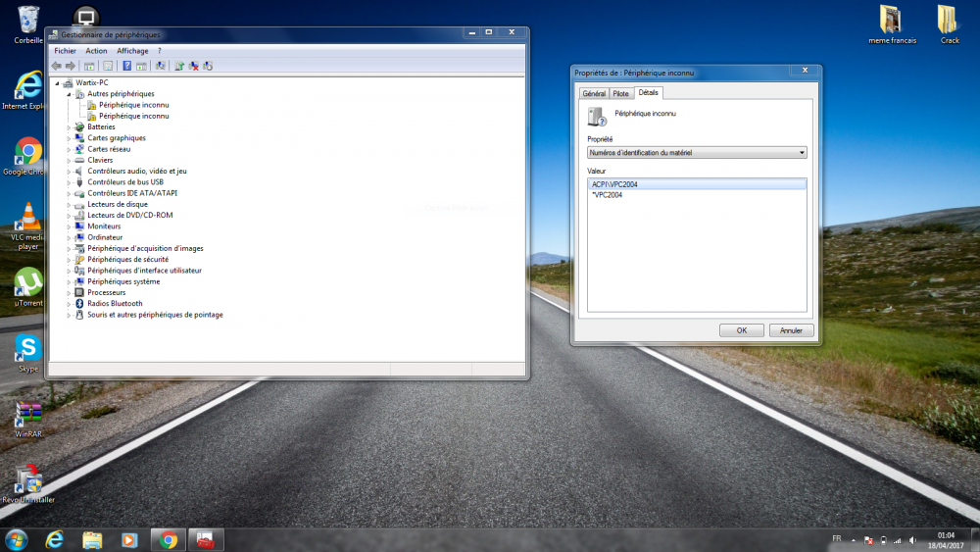
Task: Switch to the Général tab
Action: 594,94
